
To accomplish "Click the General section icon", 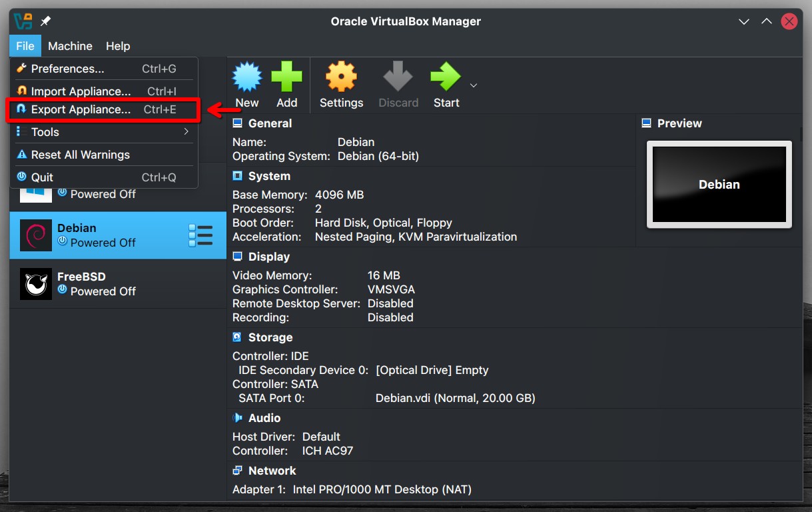I will click(x=237, y=123).
